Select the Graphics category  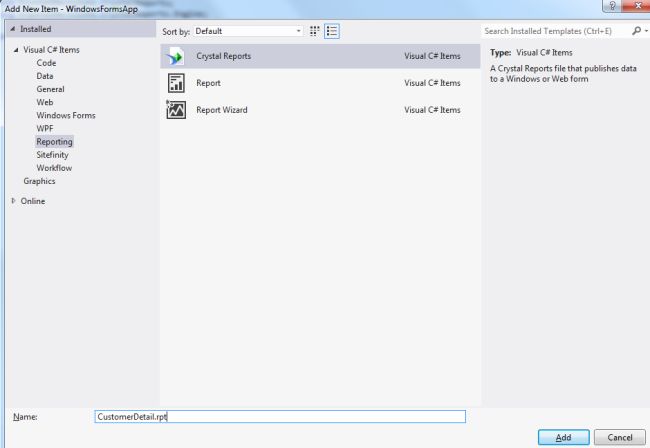(39, 181)
